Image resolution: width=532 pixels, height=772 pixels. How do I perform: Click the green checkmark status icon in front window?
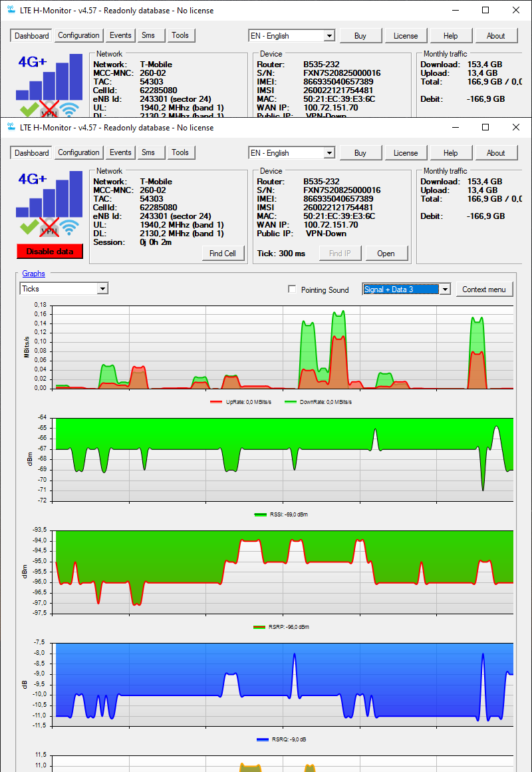click(x=29, y=228)
